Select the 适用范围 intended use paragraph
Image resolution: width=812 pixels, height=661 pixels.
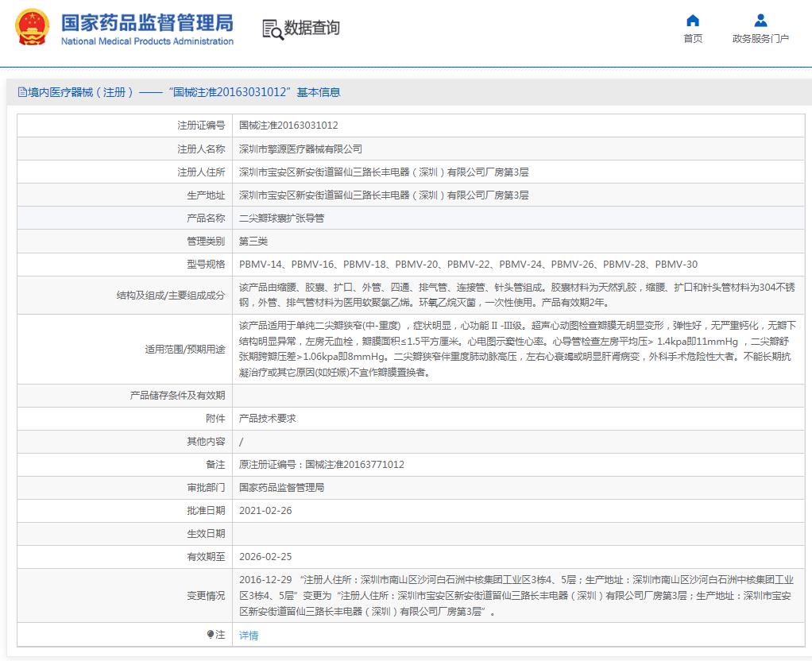coord(516,349)
